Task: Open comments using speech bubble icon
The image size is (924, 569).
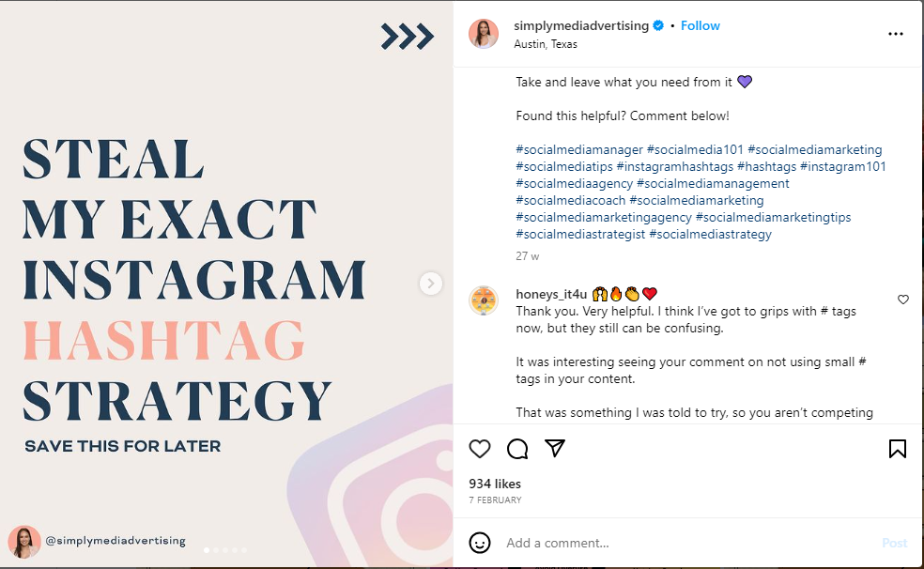Action: (x=517, y=449)
